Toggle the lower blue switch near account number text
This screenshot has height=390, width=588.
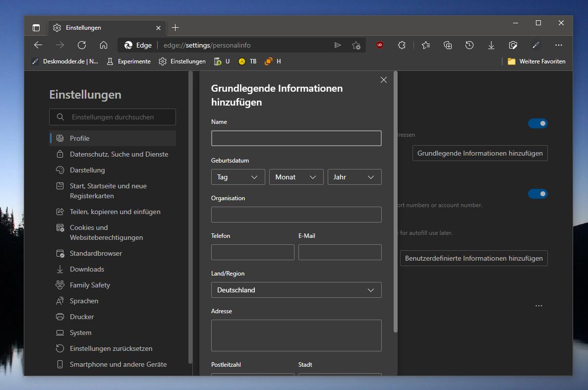coord(538,194)
